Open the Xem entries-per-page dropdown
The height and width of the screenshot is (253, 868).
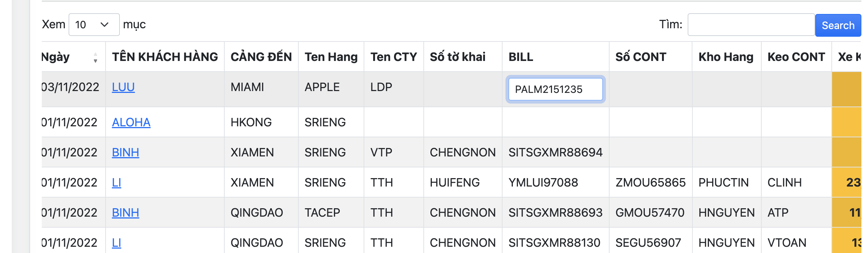coord(94,25)
